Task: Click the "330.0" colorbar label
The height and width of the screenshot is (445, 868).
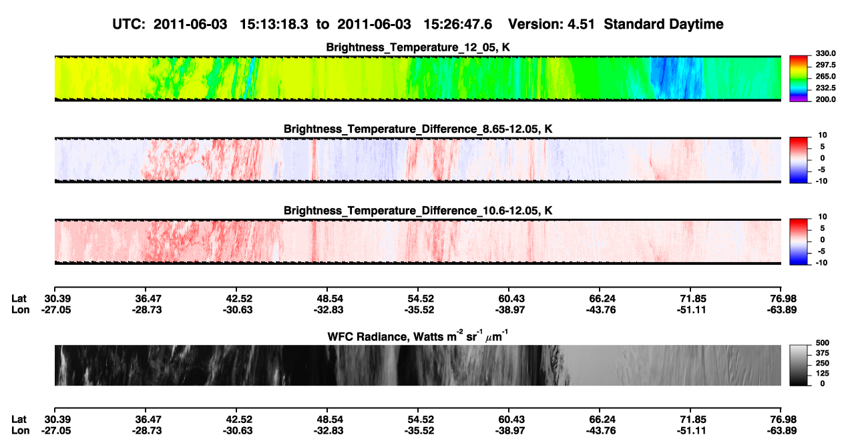Action: point(827,54)
